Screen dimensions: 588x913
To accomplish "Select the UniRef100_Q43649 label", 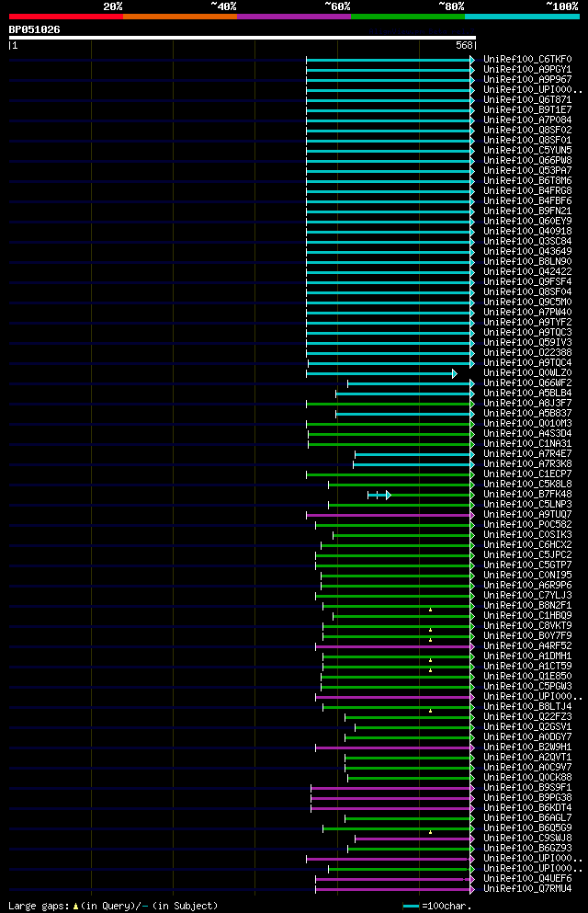I will (527, 252).
